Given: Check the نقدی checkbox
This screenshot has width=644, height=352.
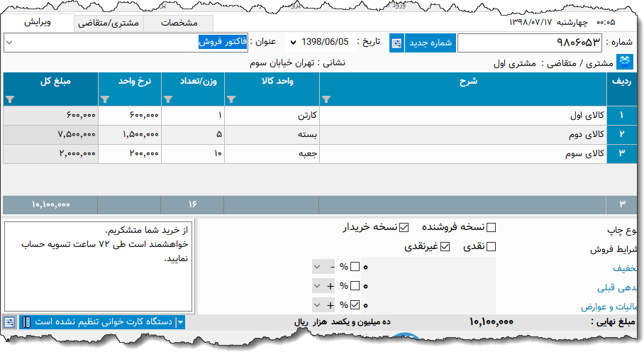Looking at the screenshot, I should pyautogui.click(x=491, y=246).
